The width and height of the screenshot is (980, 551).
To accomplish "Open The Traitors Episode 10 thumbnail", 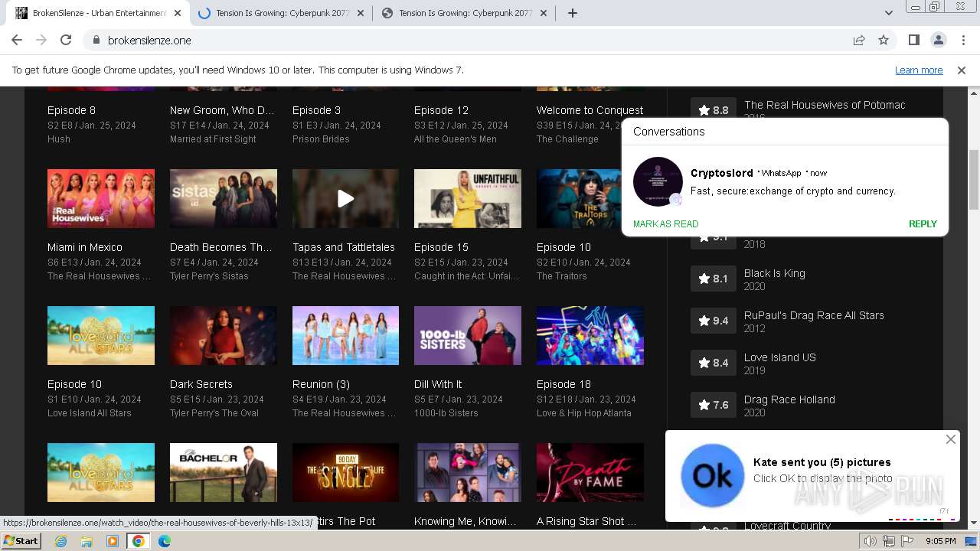I will [x=580, y=199].
